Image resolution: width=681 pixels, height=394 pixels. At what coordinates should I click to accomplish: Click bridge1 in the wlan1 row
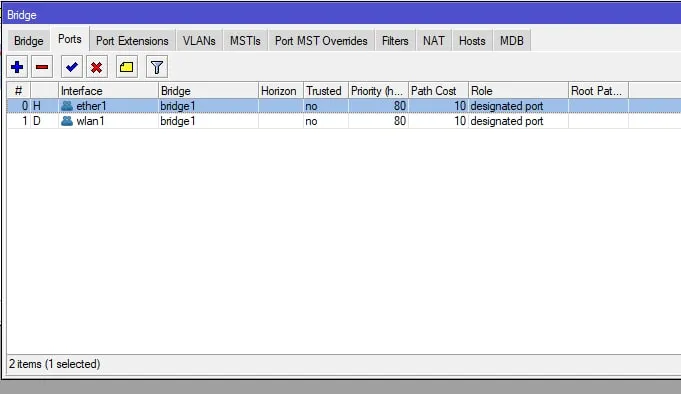pos(178,121)
